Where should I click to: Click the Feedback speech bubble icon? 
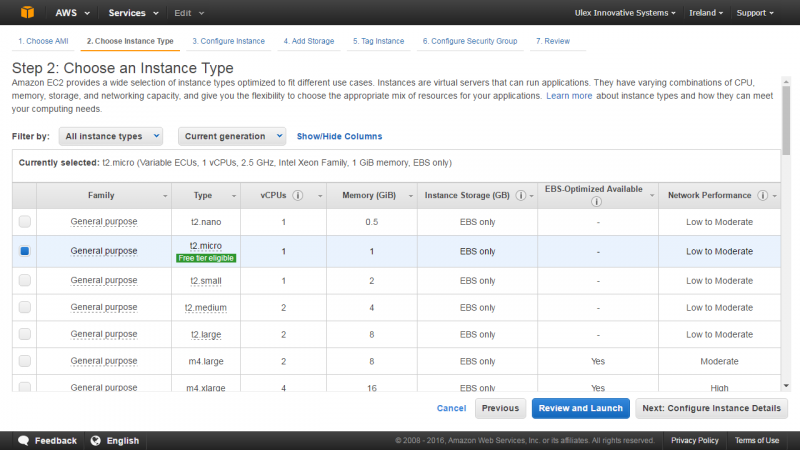click(x=23, y=440)
